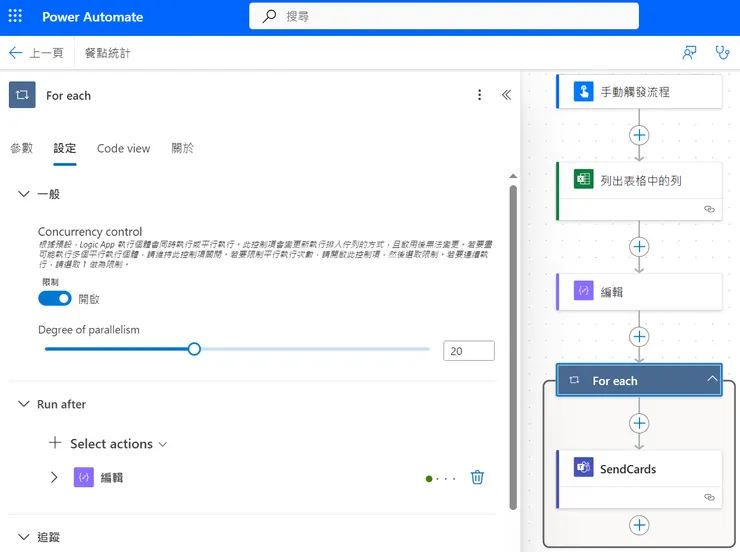Screen dimensions: 740x552
Task: Click the Degree of parallelism slider track
Action: pos(237,349)
